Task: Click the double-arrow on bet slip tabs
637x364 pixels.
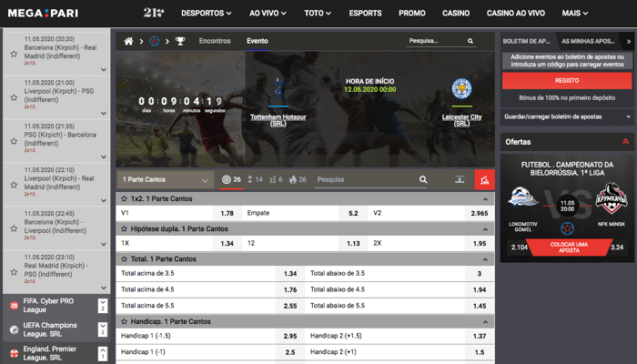Action: click(629, 42)
